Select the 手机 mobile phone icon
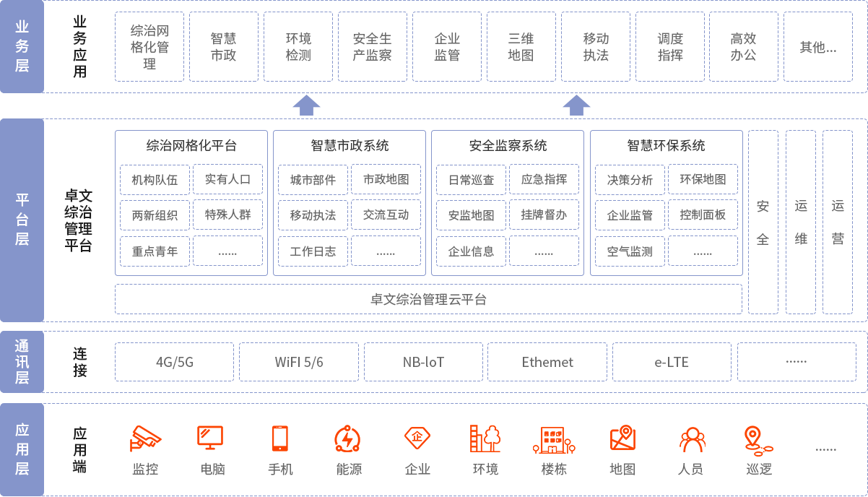This screenshot has height=497, width=868. (x=282, y=436)
